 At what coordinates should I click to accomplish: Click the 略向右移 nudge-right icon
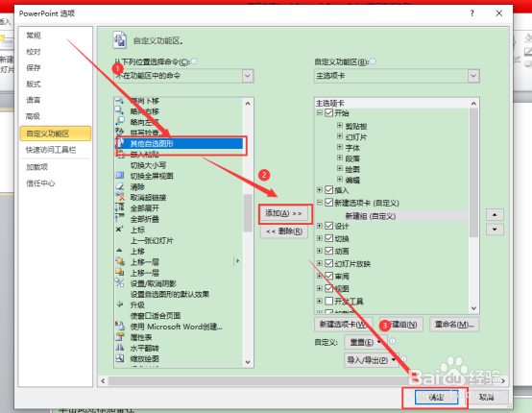pyautogui.click(x=119, y=110)
